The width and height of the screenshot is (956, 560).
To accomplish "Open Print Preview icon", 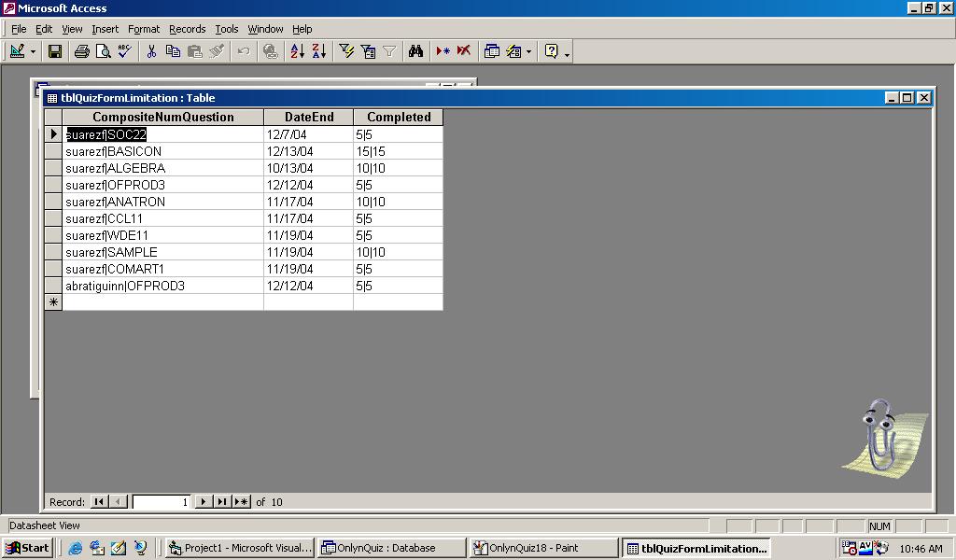I will click(103, 51).
